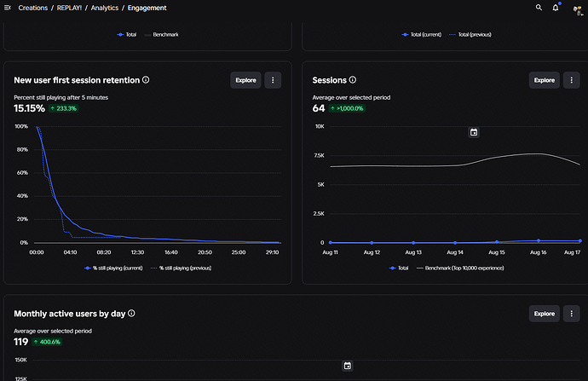Click 7.5K label on Sessions y-axis
The height and width of the screenshot is (381, 588).
[319, 155]
